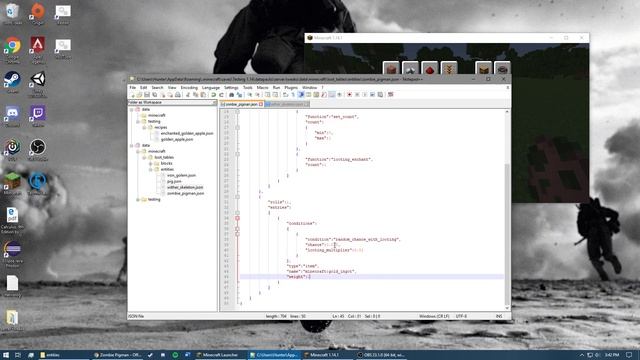Click Notepad++ Find toolbar icon

[231, 95]
